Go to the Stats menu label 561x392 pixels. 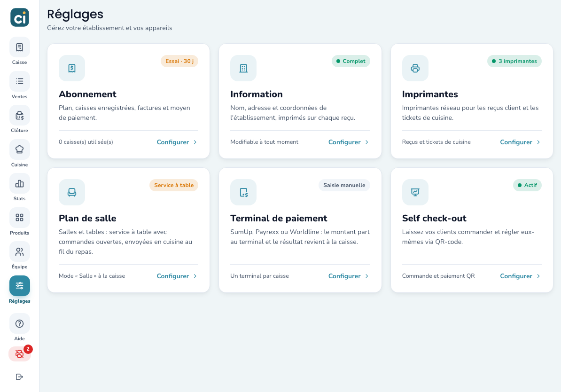pyautogui.click(x=20, y=199)
